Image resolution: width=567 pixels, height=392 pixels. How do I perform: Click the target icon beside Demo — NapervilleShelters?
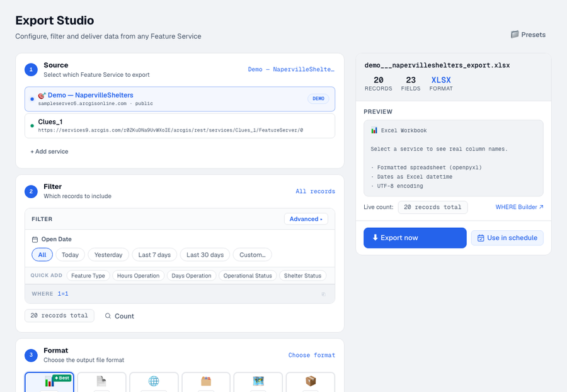(x=42, y=96)
